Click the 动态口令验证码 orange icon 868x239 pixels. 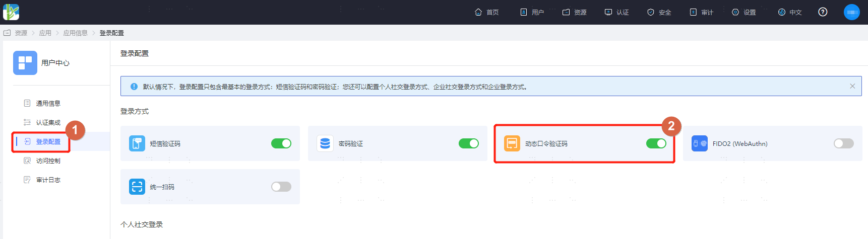tap(512, 143)
